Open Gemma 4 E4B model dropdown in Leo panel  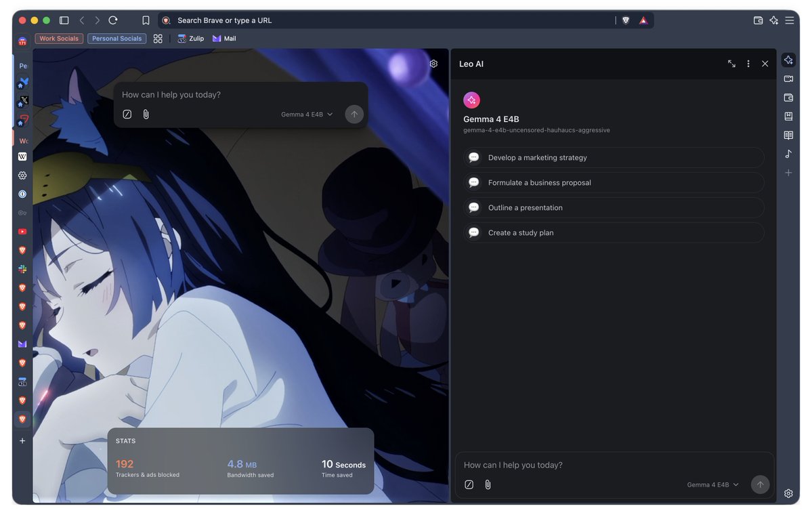coord(712,485)
